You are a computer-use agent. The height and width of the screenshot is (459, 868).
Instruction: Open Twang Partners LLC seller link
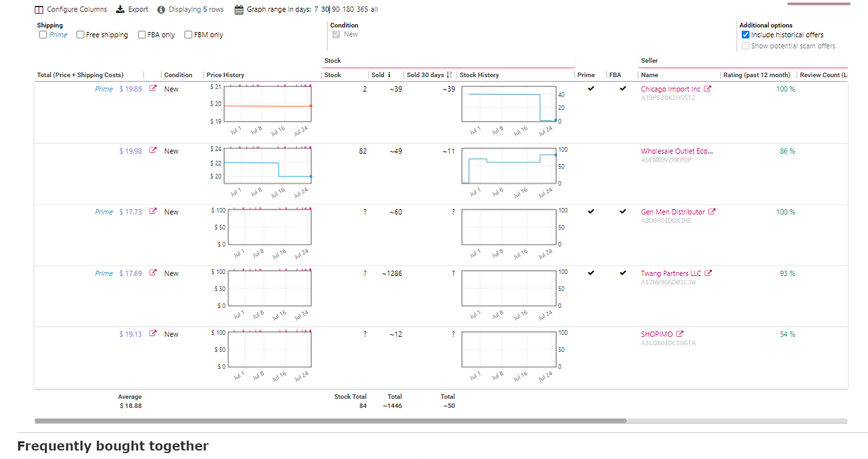671,273
